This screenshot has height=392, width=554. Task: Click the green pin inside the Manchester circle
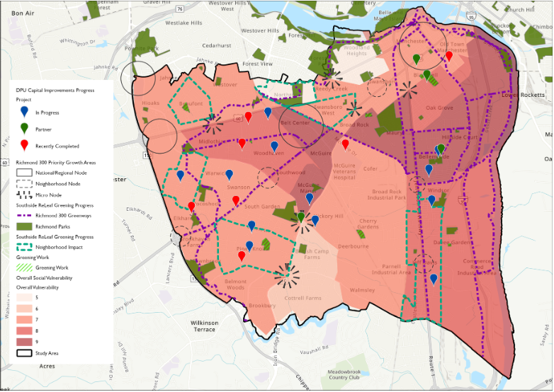pos(417,59)
